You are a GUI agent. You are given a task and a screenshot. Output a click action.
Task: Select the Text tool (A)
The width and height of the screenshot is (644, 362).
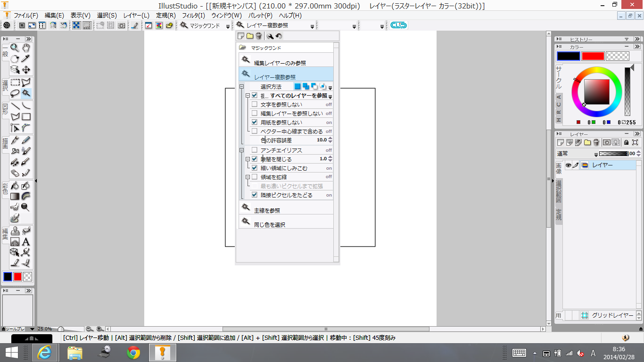[x=26, y=242]
